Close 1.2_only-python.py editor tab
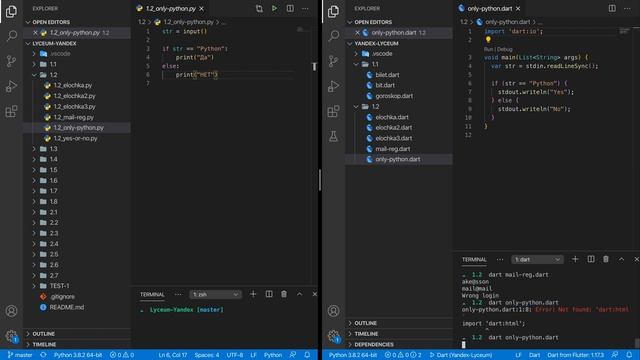Viewport: 640px width, 360px height. click(202, 9)
